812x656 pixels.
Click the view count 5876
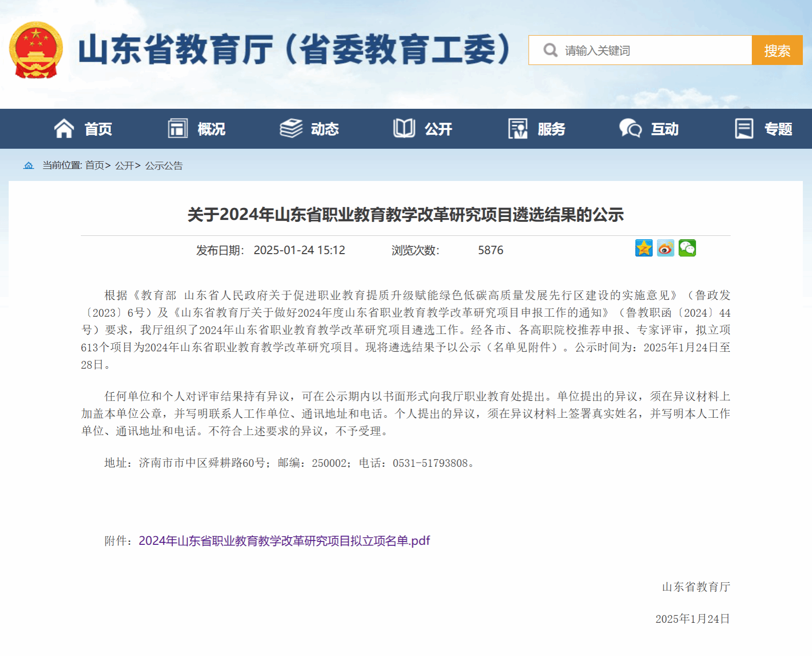click(x=490, y=250)
